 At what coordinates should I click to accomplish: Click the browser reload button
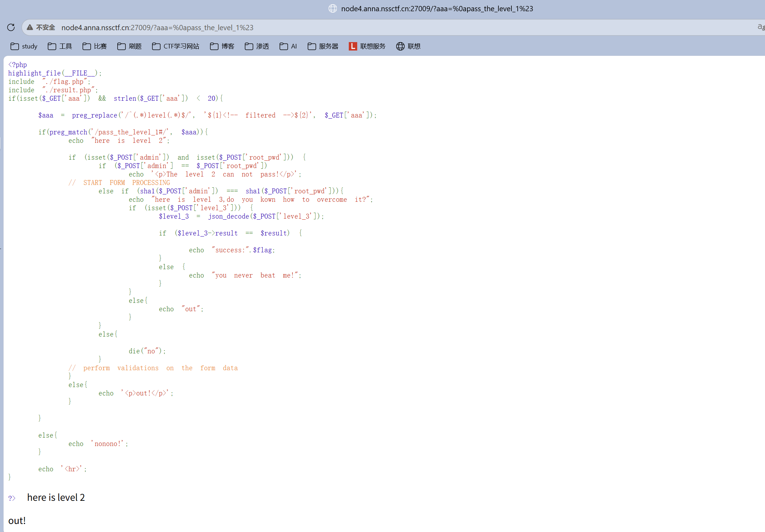point(11,27)
